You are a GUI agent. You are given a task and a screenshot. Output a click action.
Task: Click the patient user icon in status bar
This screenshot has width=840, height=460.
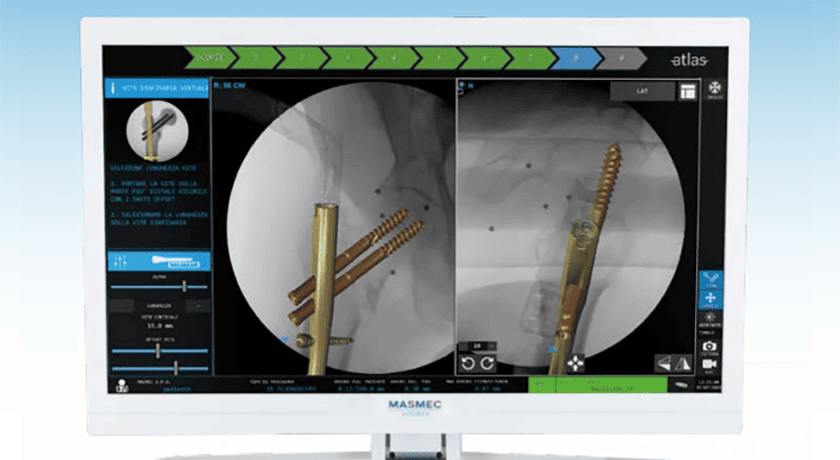pyautogui.click(x=122, y=386)
